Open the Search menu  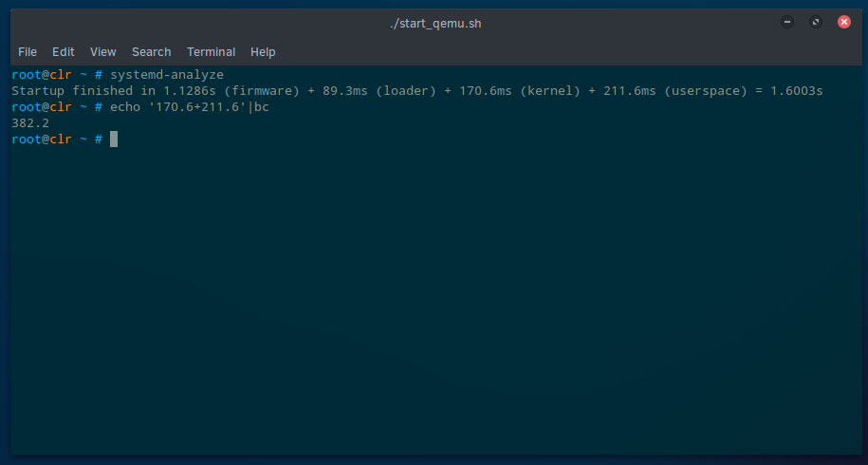151,52
